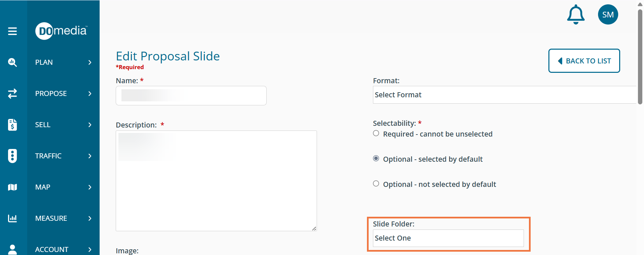Click the Back to List button

(584, 61)
